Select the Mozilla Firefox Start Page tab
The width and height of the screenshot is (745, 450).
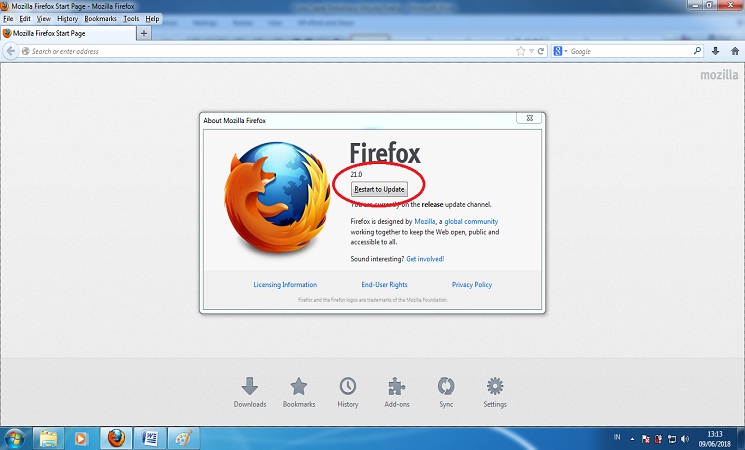[68, 33]
